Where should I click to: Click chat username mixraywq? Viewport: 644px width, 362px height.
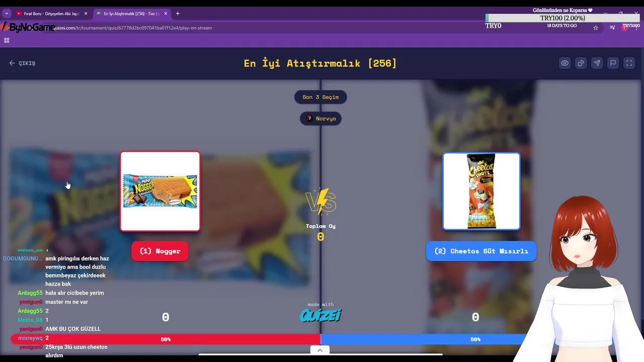(x=30, y=338)
